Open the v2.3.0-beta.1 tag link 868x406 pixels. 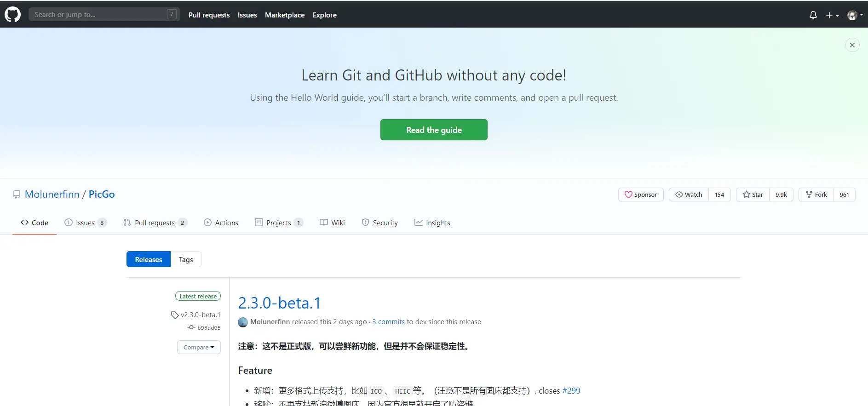pos(201,315)
